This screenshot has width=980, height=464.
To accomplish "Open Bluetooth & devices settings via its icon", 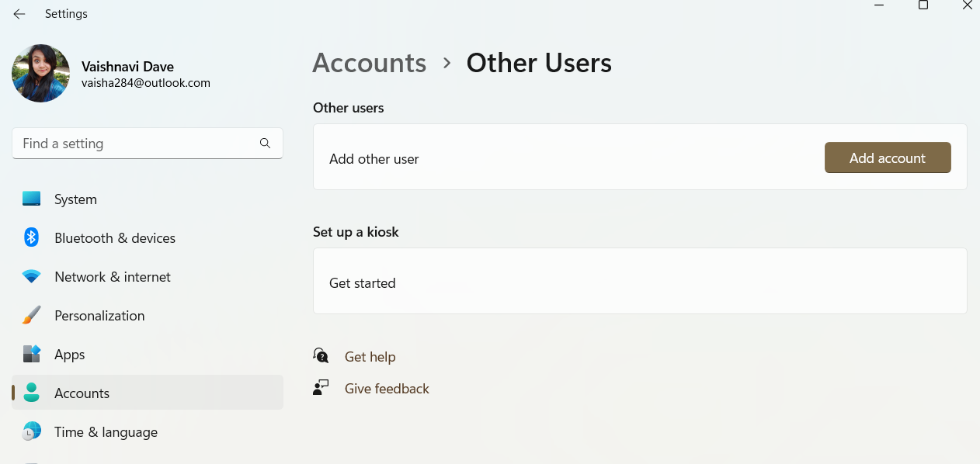I will tap(31, 237).
